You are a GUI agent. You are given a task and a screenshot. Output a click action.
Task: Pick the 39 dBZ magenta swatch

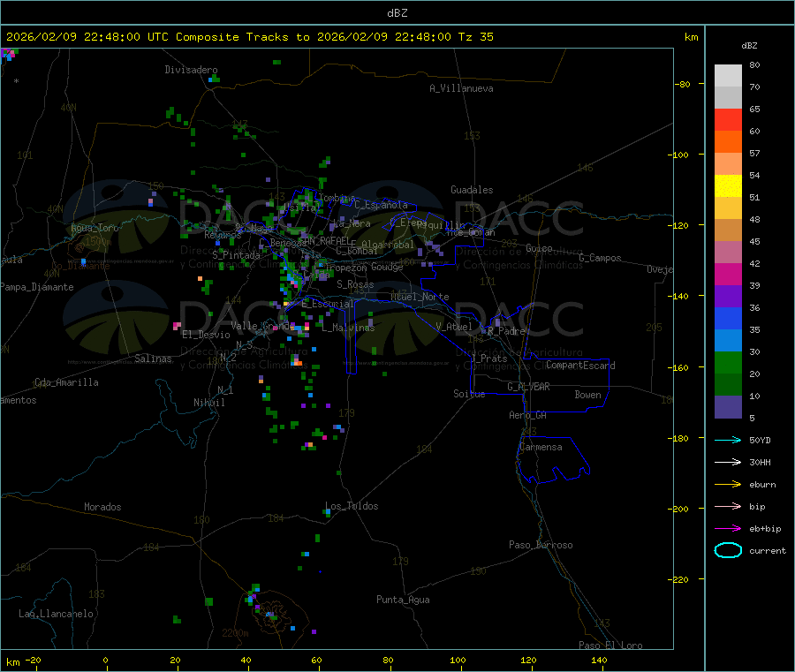pos(728,274)
